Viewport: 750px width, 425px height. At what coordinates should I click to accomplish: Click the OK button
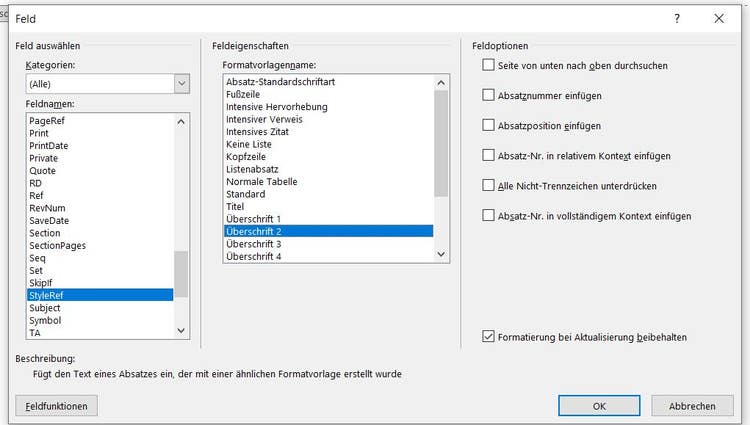click(x=599, y=406)
